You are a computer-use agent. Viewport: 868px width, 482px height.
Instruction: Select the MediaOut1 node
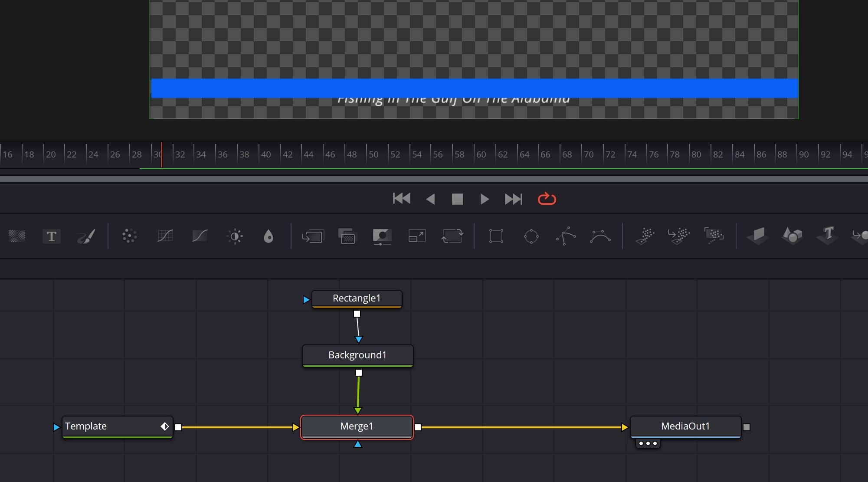(685, 426)
